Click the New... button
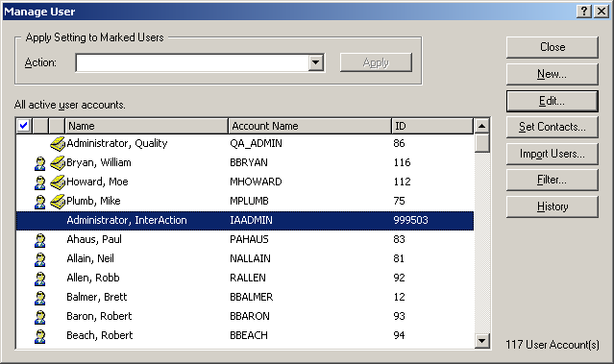This screenshot has height=364, width=614. pyautogui.click(x=553, y=74)
